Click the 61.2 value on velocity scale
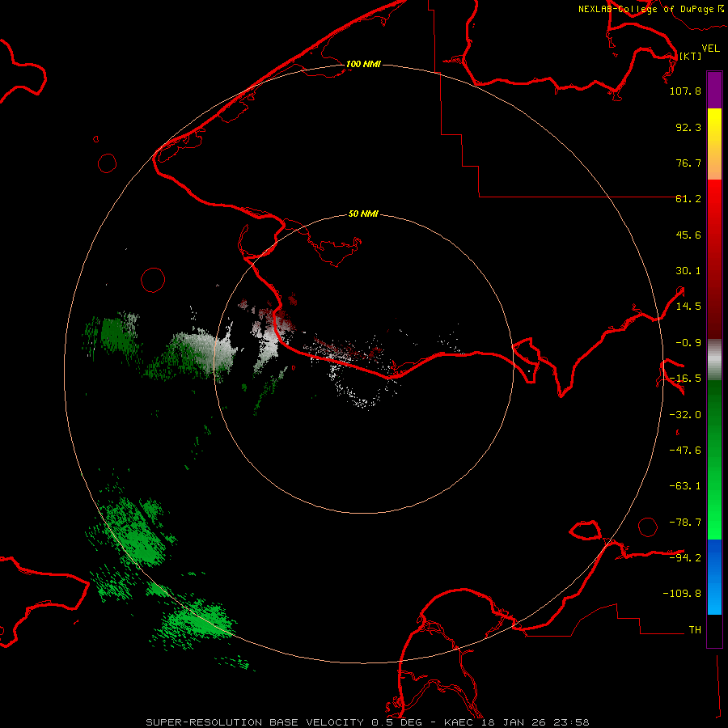The height and width of the screenshot is (728, 728). [688, 199]
